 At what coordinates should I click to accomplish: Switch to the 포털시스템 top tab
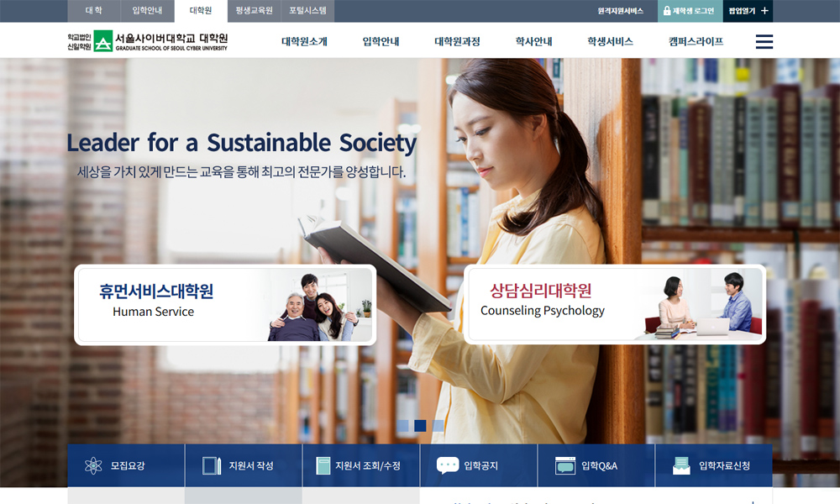click(x=307, y=11)
